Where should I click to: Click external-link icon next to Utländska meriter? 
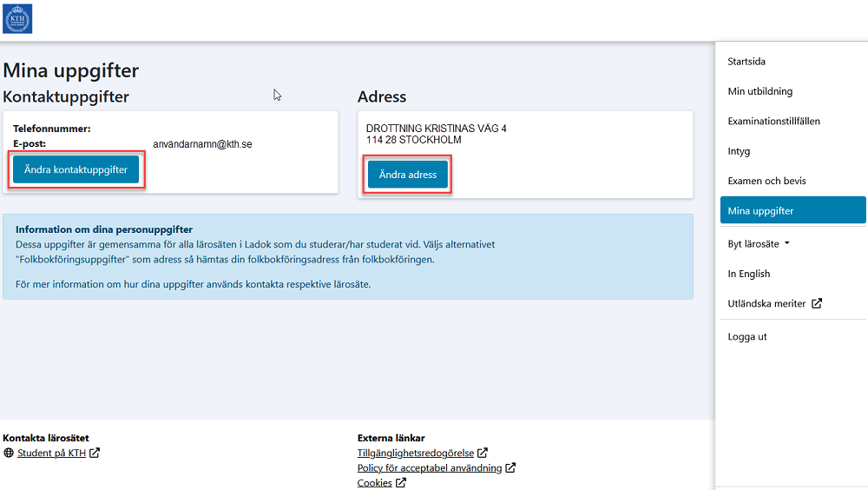pos(816,304)
